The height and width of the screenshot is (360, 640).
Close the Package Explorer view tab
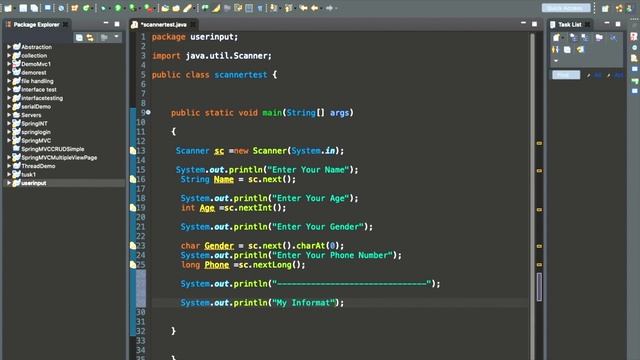click(65, 24)
